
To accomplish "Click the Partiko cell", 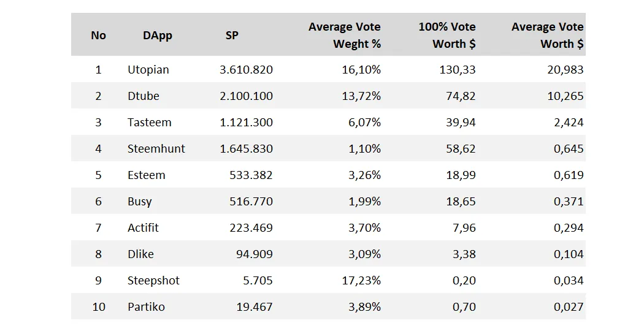I will pos(146,306).
